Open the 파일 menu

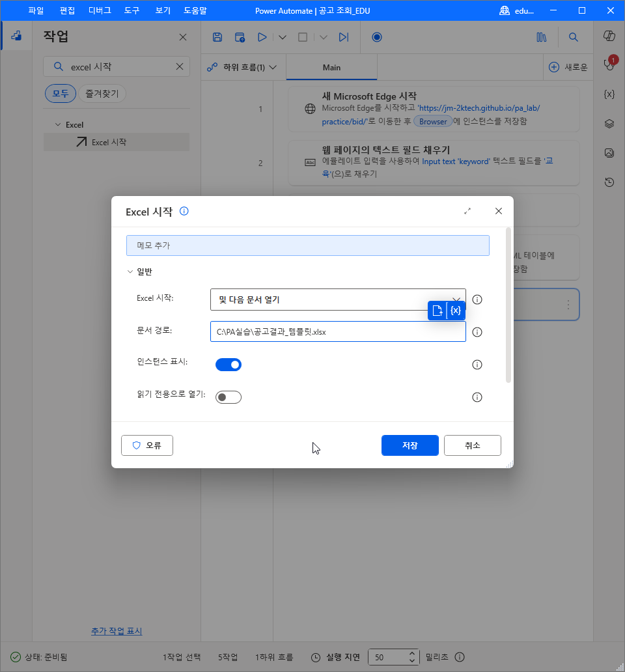click(36, 10)
